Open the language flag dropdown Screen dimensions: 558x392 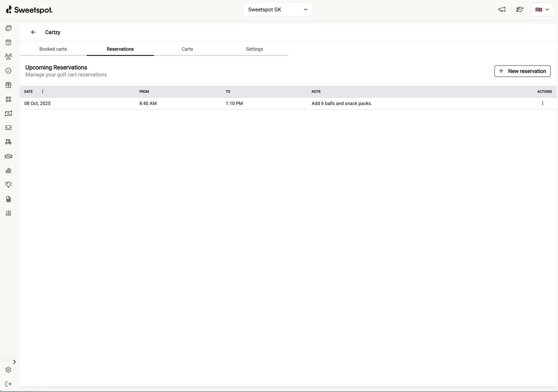(542, 10)
